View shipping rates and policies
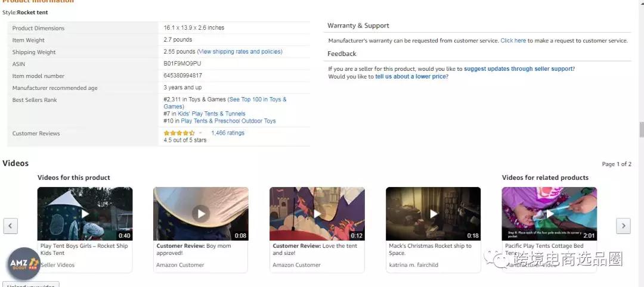Image resolution: width=644 pixels, height=287 pixels. (x=240, y=52)
